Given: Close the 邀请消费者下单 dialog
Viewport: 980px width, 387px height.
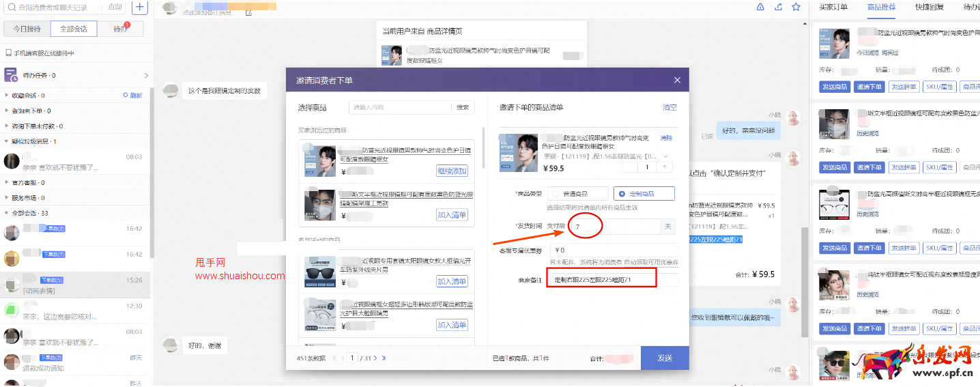Looking at the screenshot, I should point(677,80).
